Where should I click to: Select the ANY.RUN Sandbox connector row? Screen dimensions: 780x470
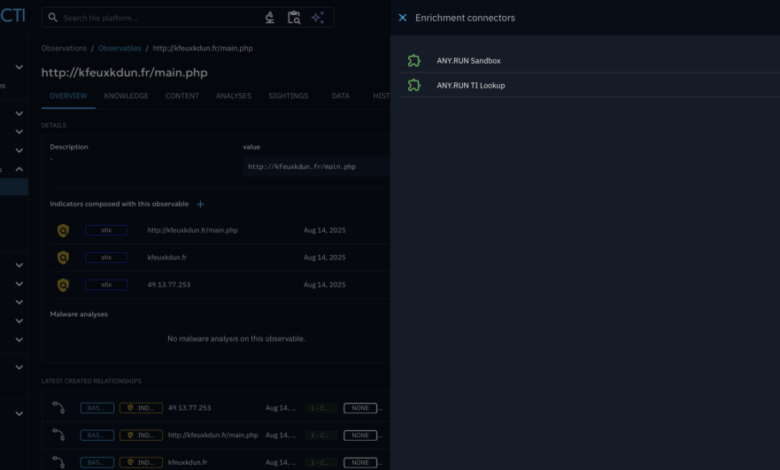pyautogui.click(x=589, y=61)
